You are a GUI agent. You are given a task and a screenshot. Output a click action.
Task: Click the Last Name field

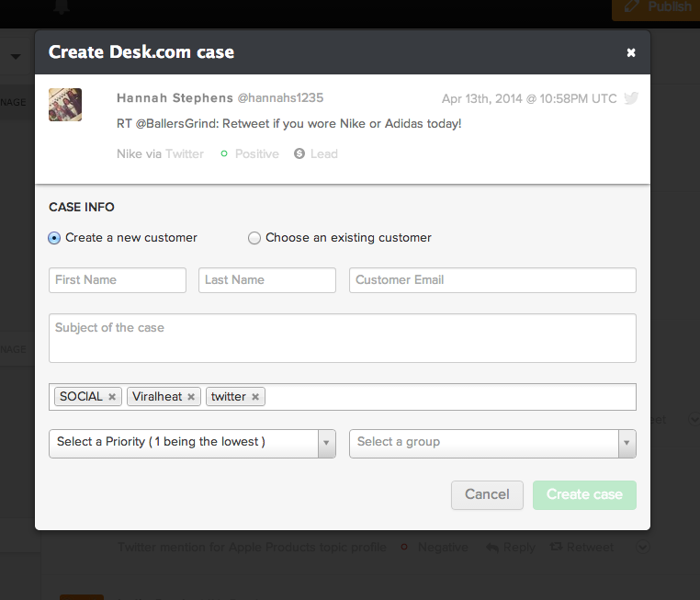coord(267,280)
